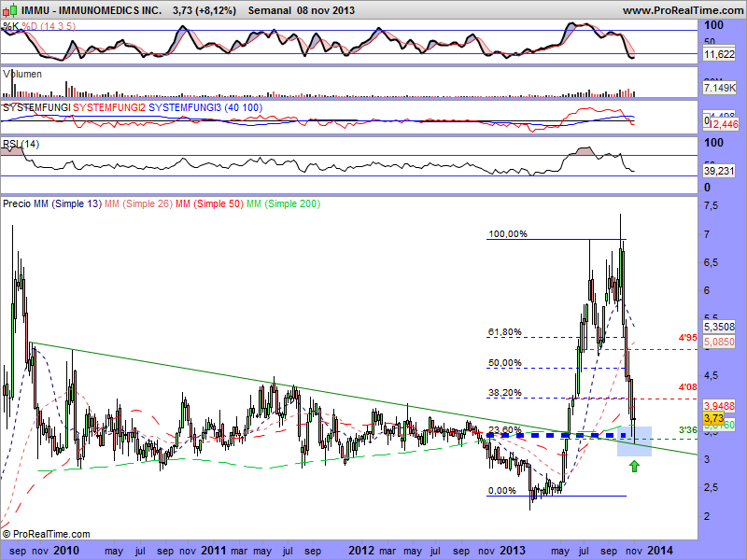Click the 2010 year on time axis

coord(66,551)
